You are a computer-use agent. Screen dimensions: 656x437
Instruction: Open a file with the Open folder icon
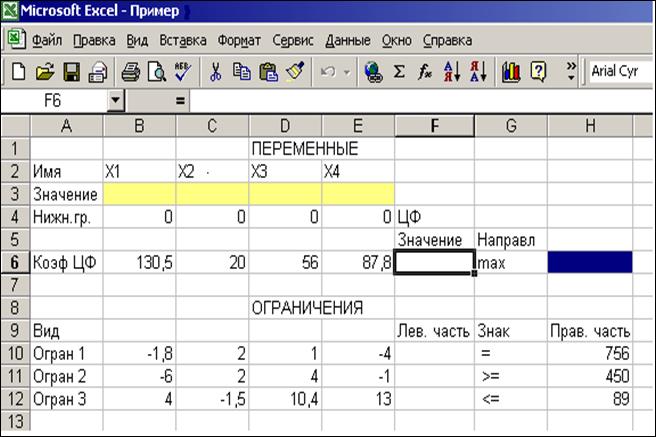pos(45,72)
